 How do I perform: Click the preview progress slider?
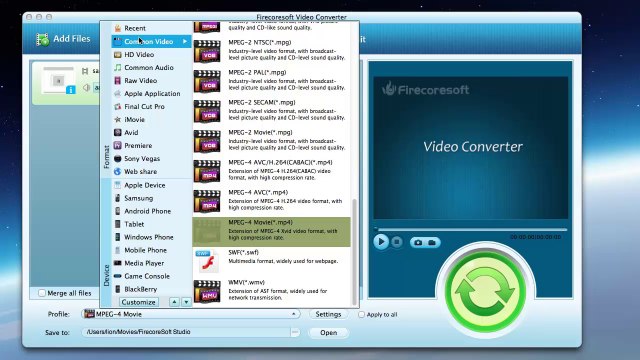click(x=471, y=229)
